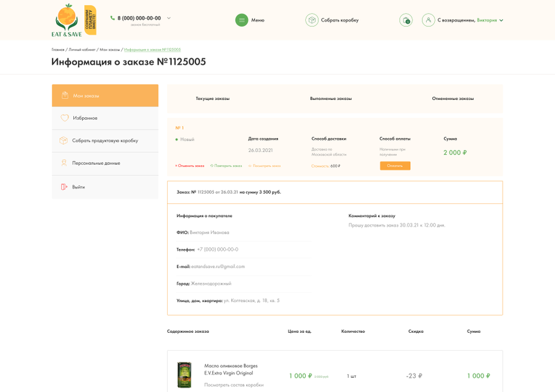Open Мои заказы sidebar menu item
Screen dimensions: 555x392
[x=105, y=96]
